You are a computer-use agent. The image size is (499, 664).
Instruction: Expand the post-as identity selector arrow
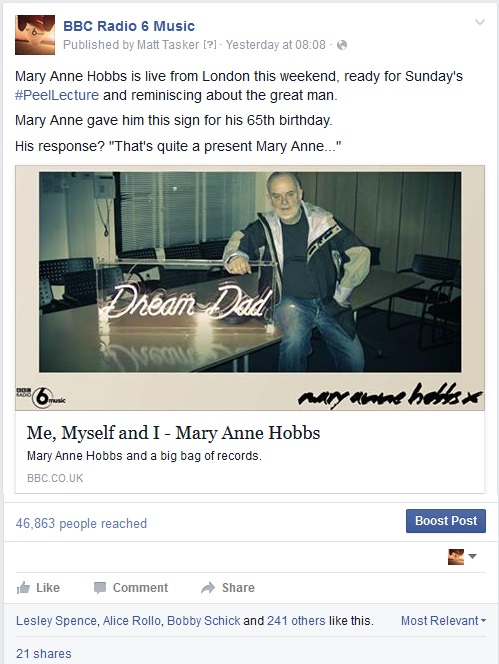pos(473,556)
